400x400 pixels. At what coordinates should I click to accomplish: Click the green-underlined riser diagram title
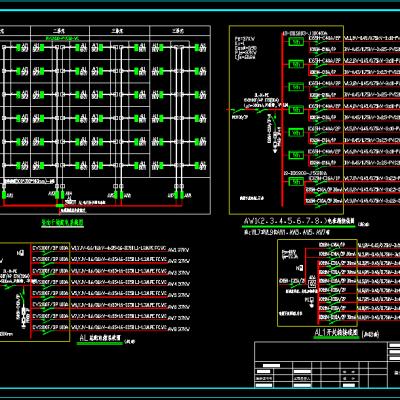63,222
